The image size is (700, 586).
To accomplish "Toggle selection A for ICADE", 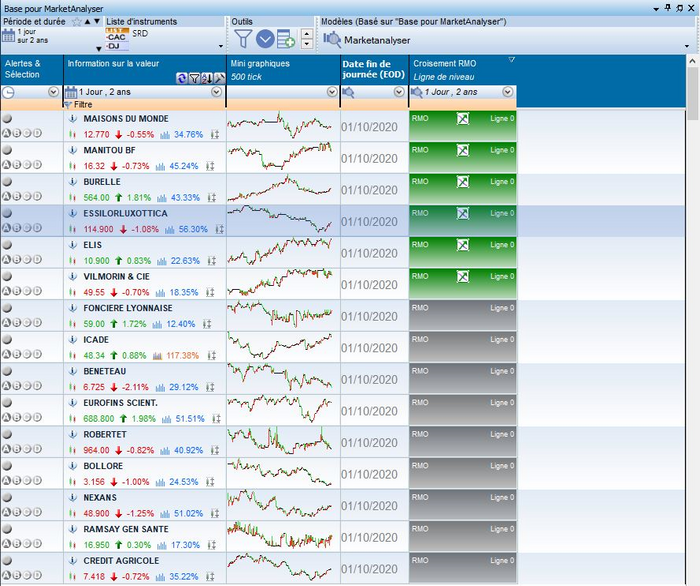I will coord(6,354).
